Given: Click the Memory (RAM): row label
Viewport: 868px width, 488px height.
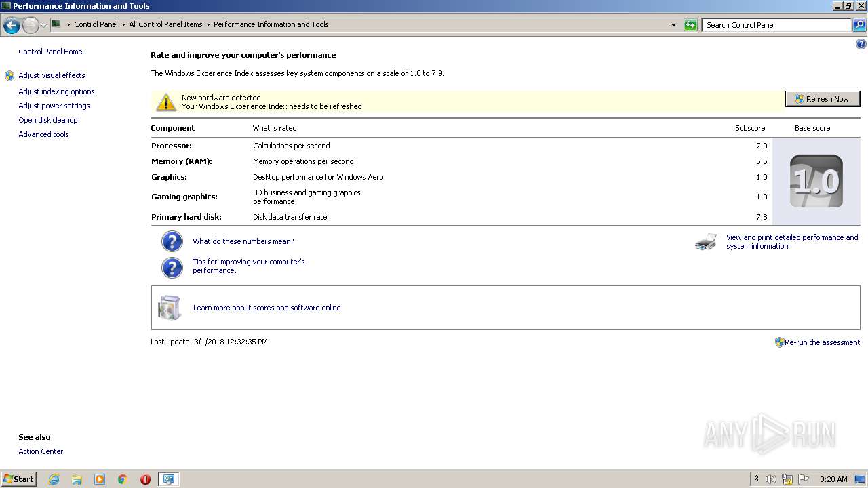Looking at the screenshot, I should tap(182, 161).
